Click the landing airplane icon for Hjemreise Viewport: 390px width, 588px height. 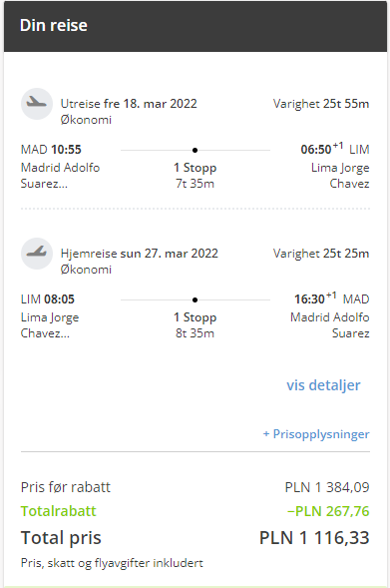tap(37, 254)
